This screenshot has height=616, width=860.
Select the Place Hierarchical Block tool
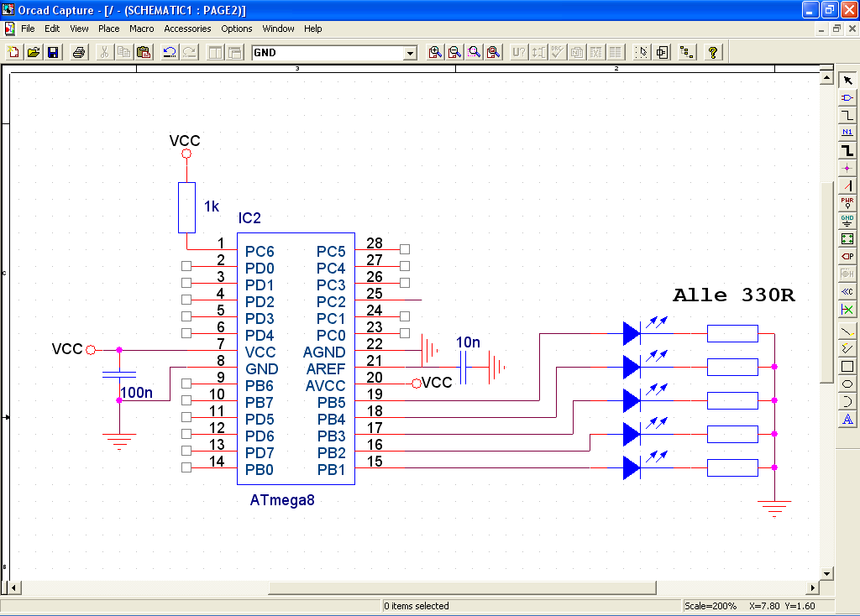[x=847, y=238]
